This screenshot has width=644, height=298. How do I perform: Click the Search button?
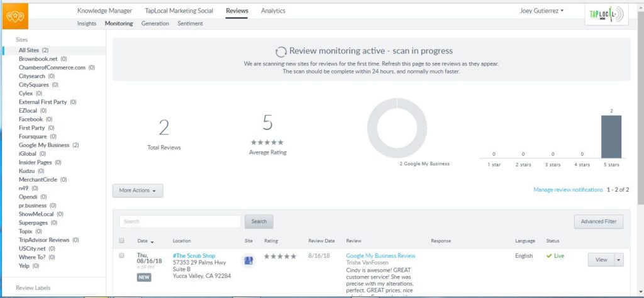[258, 221]
